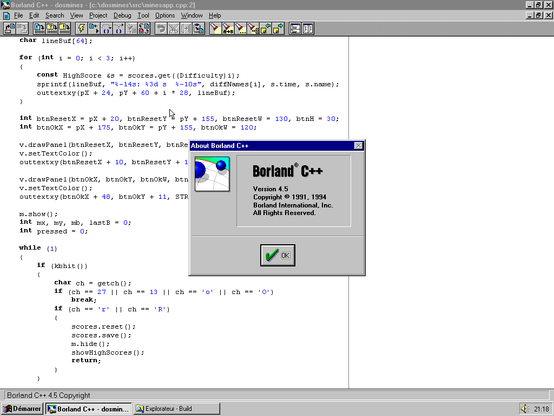Open the Options menu
Image resolution: width=554 pixels, height=416 pixels.
point(165,16)
